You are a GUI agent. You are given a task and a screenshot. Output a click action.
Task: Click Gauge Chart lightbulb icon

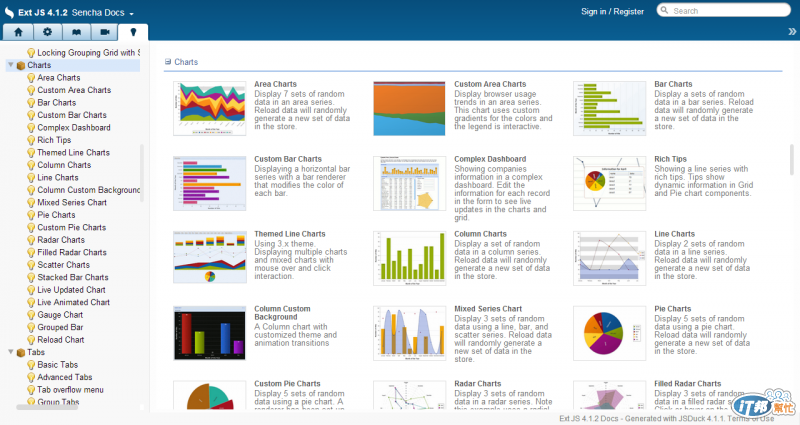(x=31, y=315)
